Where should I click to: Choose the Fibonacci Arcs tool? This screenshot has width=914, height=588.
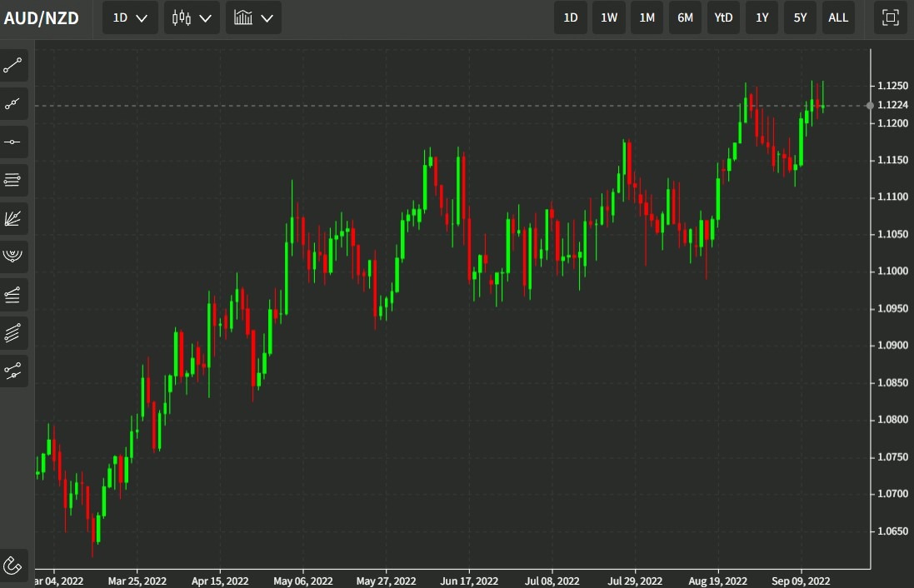pos(13,257)
